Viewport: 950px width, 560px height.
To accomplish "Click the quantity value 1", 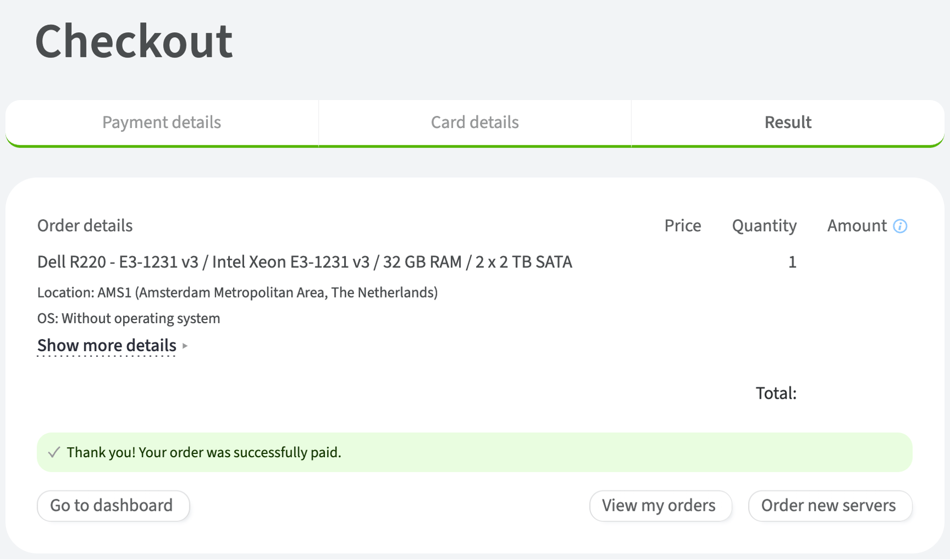I will [x=792, y=262].
